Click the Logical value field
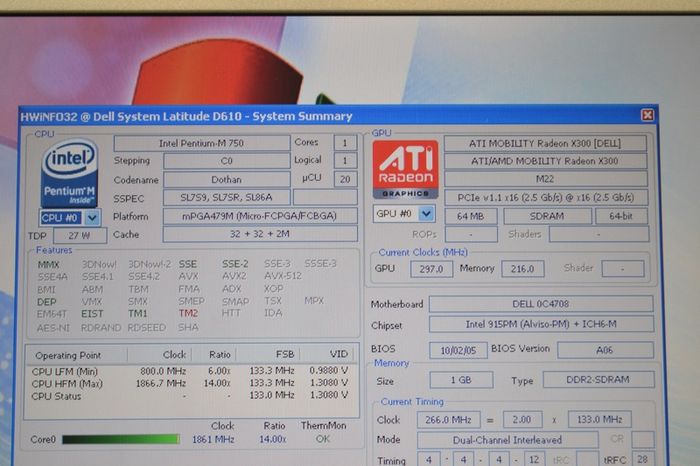This screenshot has width=700, height=466. coord(345,161)
